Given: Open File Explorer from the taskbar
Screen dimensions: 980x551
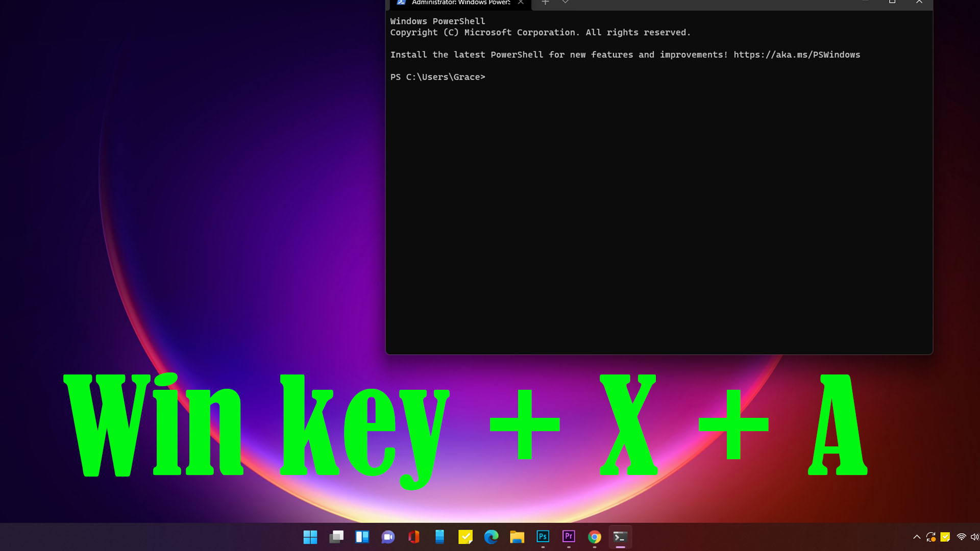Looking at the screenshot, I should click(517, 537).
